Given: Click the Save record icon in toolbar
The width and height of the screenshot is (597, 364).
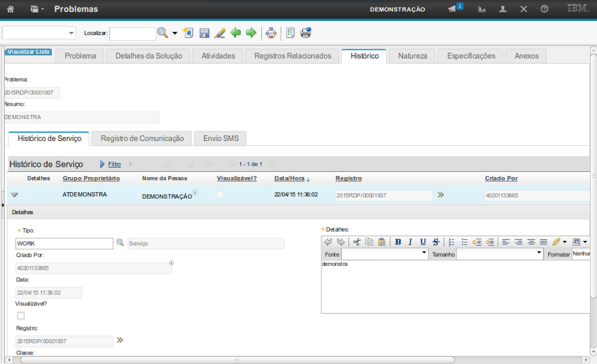Looking at the screenshot, I should 204,33.
